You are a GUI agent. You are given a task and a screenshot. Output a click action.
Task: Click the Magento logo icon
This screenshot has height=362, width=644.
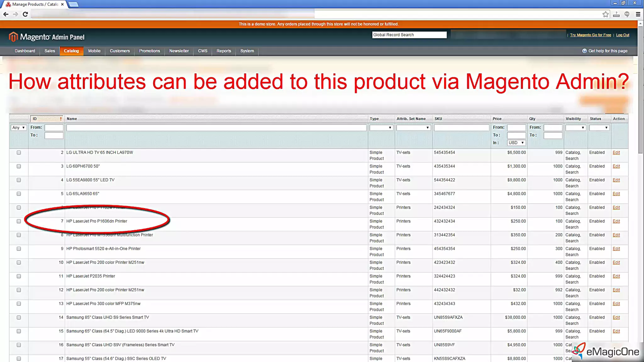[13, 37]
